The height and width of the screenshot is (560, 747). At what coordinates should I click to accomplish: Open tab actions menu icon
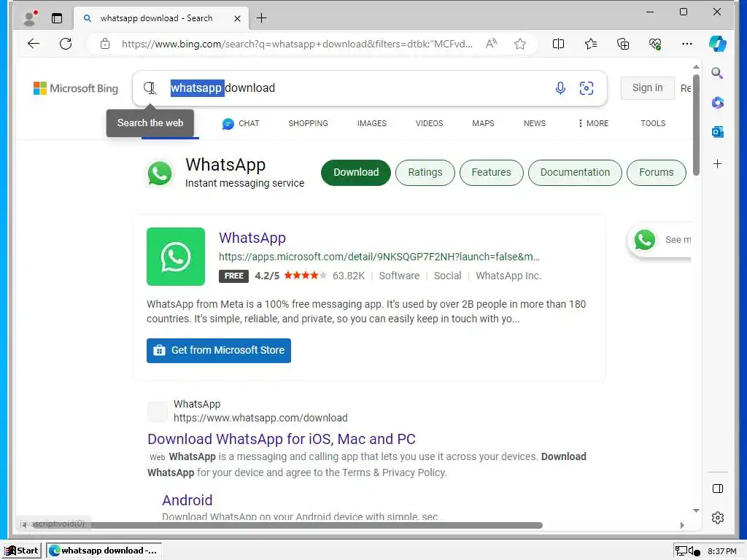pos(57,18)
